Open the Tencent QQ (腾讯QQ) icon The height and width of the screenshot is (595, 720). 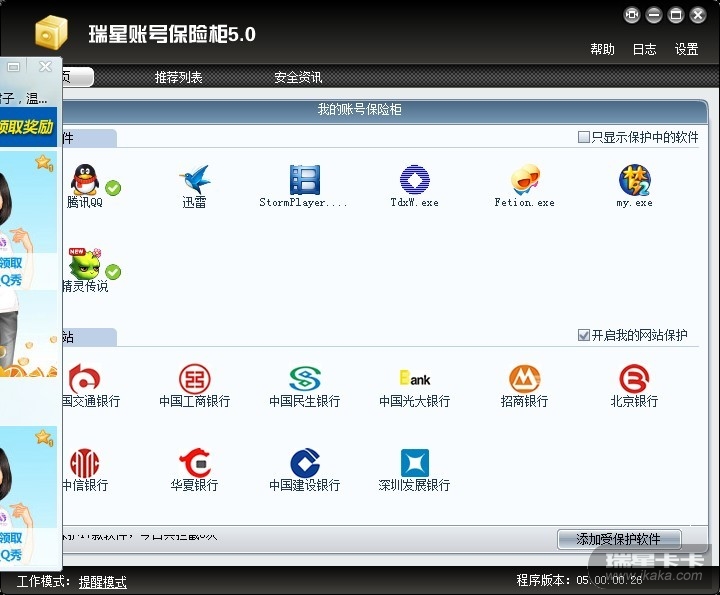(x=84, y=179)
